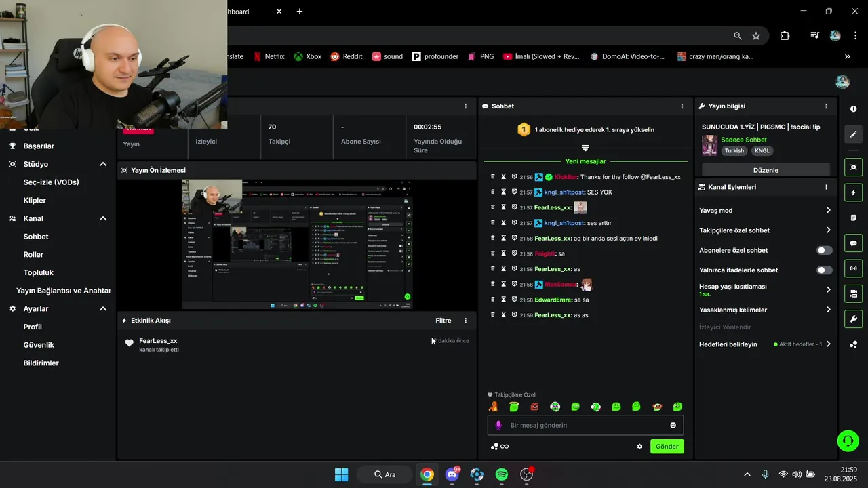Image resolution: width=868 pixels, height=488 pixels.
Task: Open Yayın Bağlantısı ve Anahtar page
Action: click(63, 291)
